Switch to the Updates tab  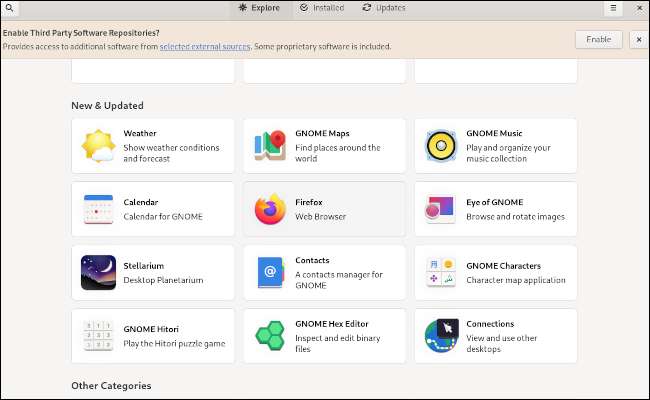click(x=384, y=8)
